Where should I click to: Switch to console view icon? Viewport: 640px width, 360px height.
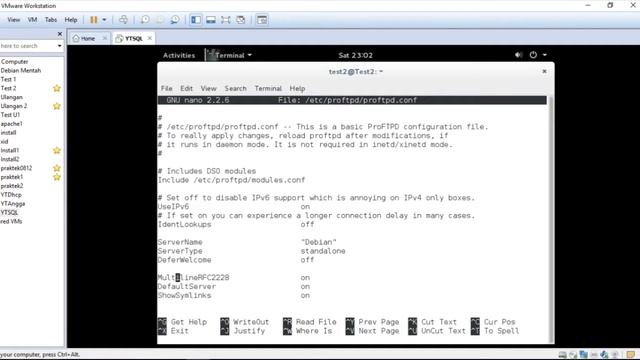click(x=262, y=20)
